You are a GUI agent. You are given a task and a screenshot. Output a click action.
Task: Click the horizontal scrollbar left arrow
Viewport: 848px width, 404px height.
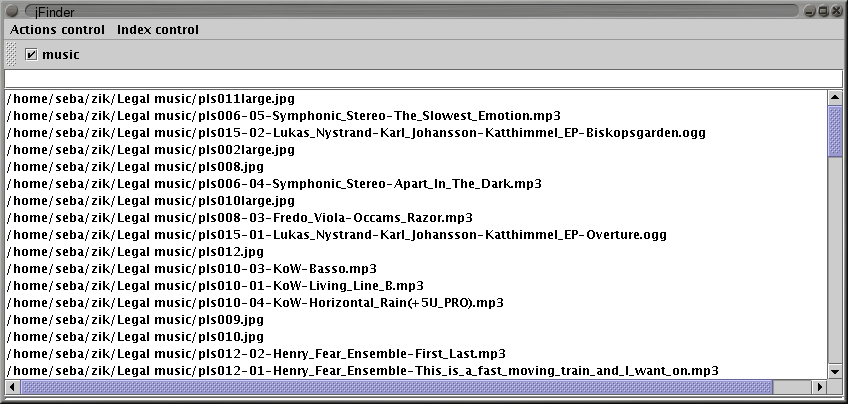tap(12, 386)
